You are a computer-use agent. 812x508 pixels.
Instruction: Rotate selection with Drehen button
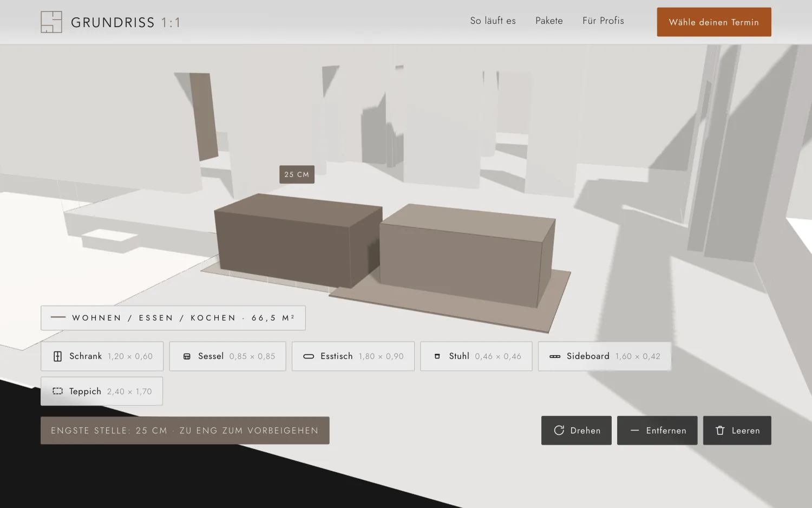coord(577,431)
